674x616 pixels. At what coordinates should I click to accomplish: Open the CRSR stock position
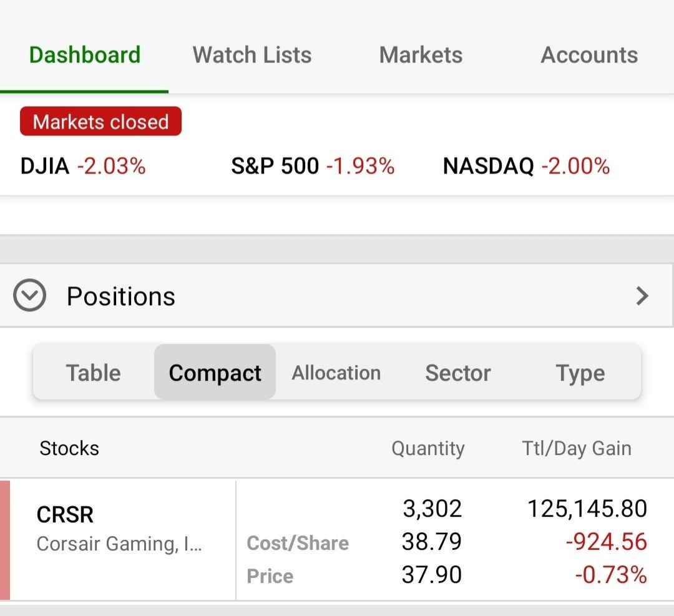(x=119, y=528)
